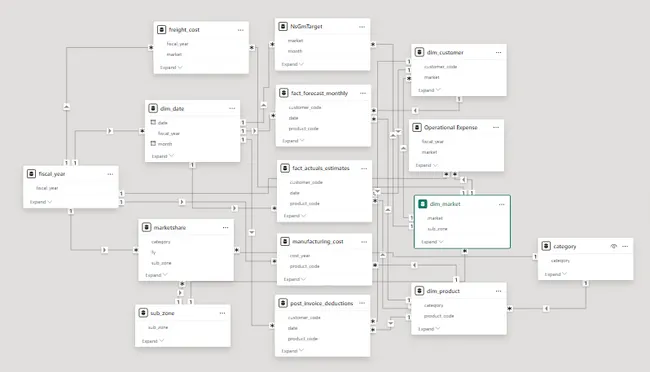
Task: Click the dim_customer table icon
Action: click(420, 52)
